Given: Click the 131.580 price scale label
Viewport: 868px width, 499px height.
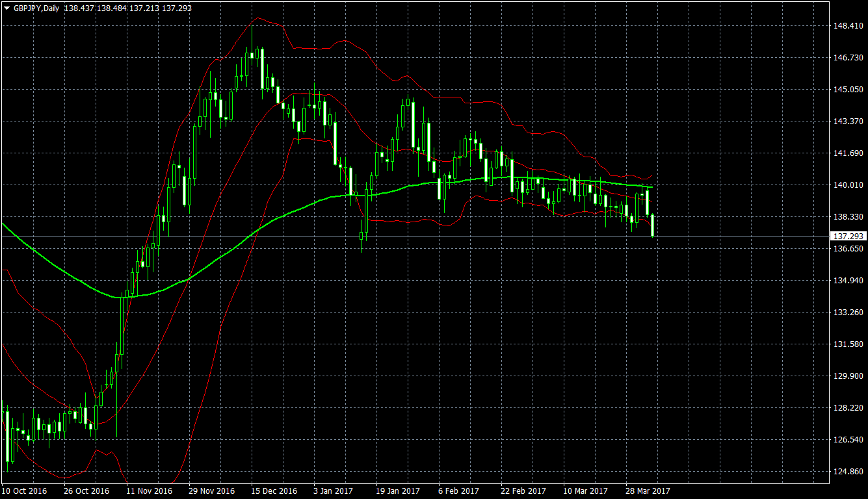Looking at the screenshot, I should tap(848, 344).
